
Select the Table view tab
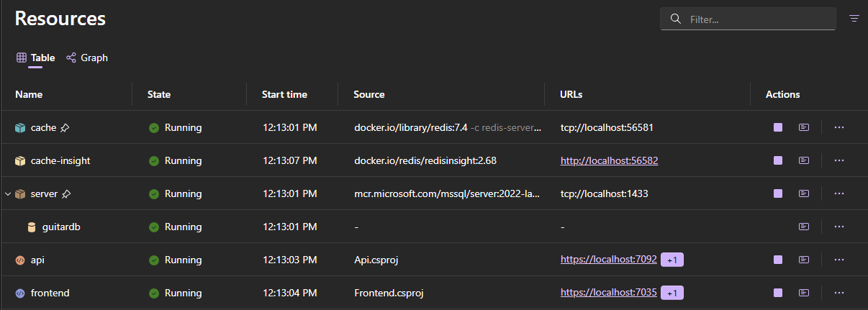(36, 58)
